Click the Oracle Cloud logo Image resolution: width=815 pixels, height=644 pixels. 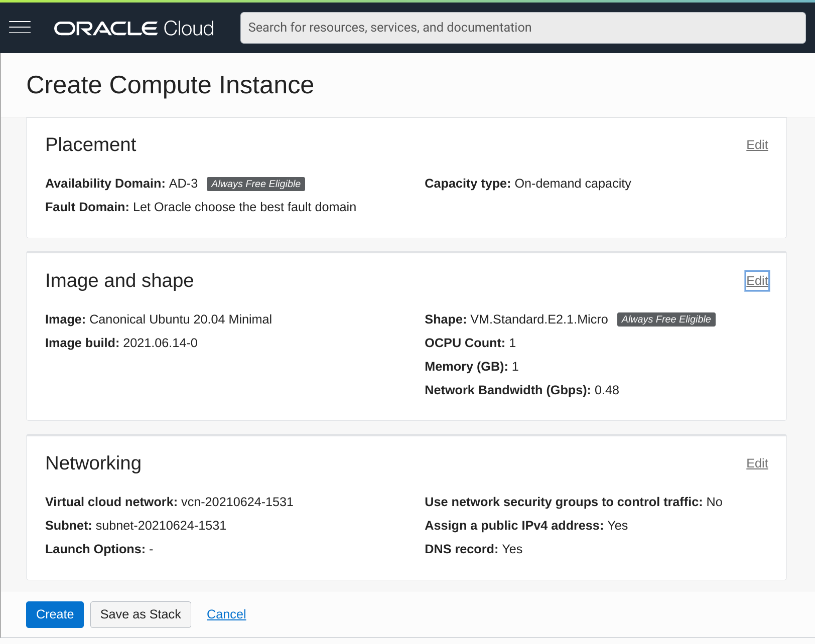tap(134, 28)
